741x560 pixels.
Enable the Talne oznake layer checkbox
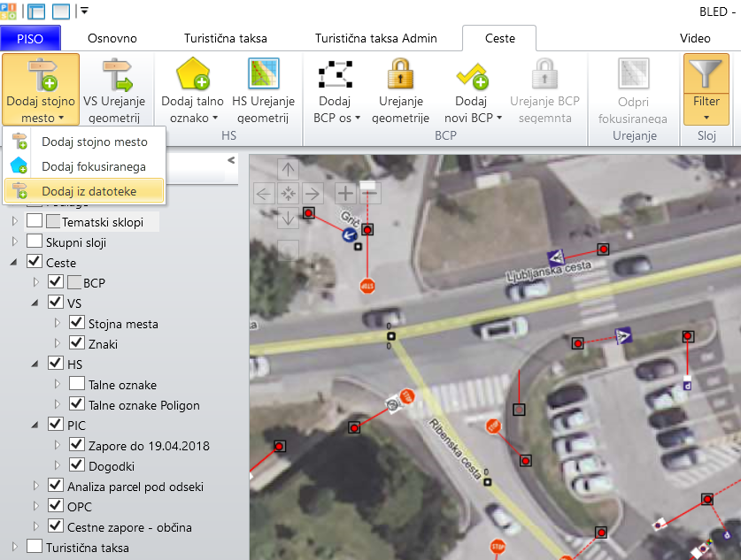[76, 384]
